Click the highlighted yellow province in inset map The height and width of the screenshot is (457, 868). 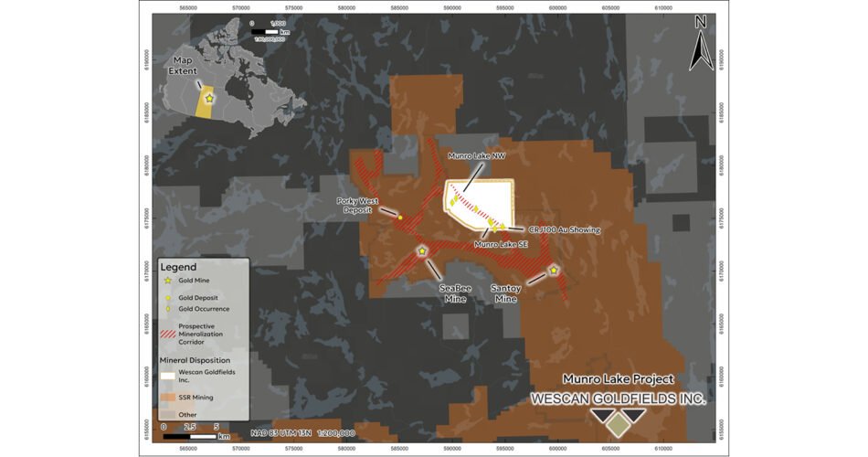[x=205, y=102]
